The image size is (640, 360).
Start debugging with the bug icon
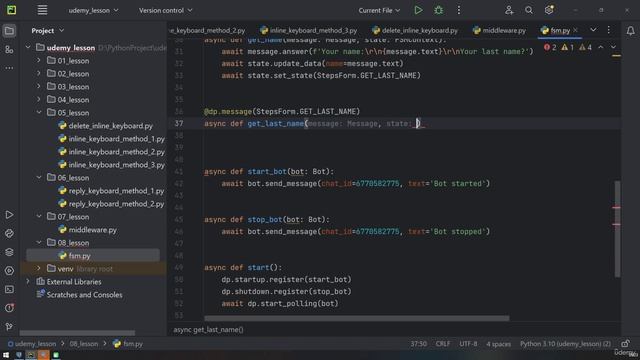pyautogui.click(x=438, y=10)
